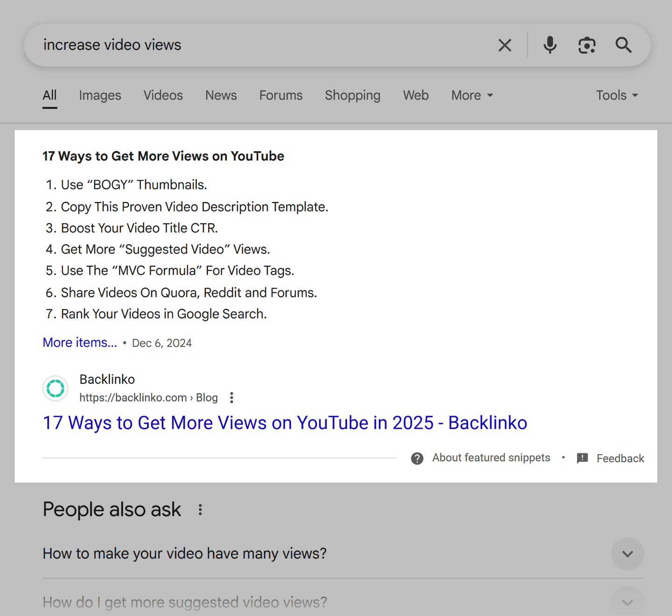Open the "More items..." link
The height and width of the screenshot is (616, 672).
(x=80, y=343)
